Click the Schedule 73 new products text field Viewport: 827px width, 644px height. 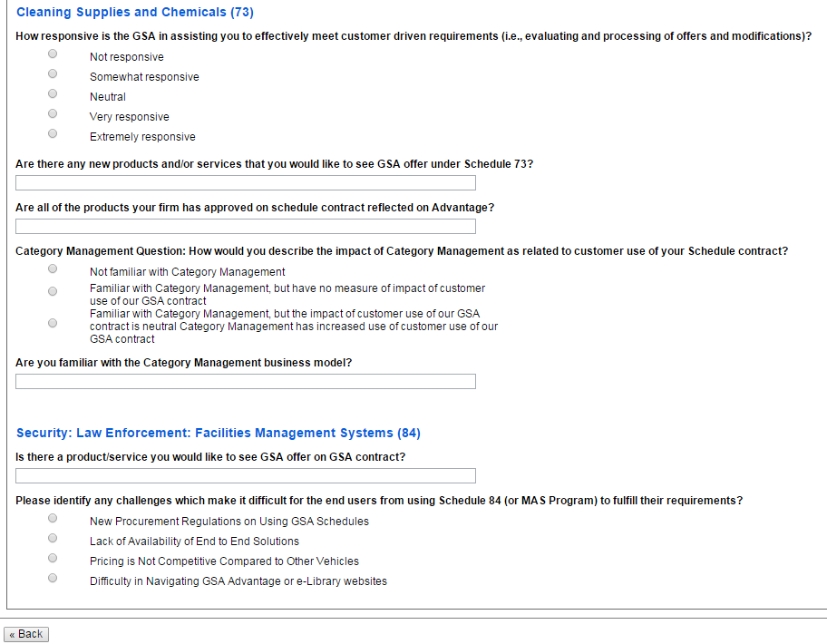pyautogui.click(x=246, y=183)
